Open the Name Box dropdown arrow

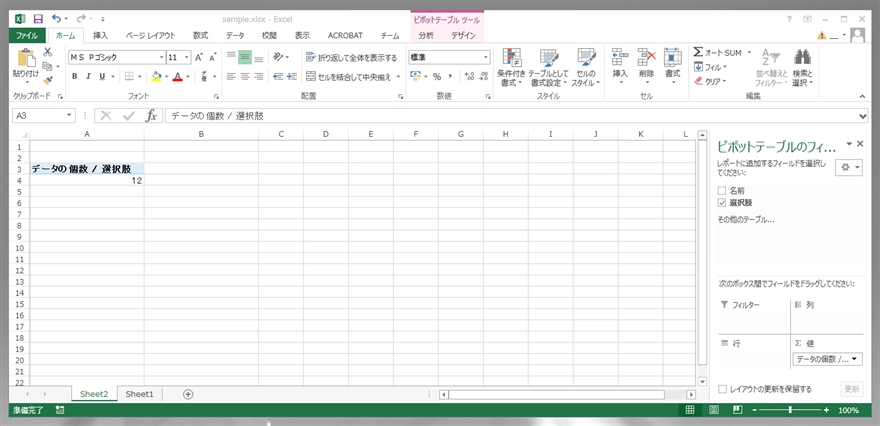point(70,116)
